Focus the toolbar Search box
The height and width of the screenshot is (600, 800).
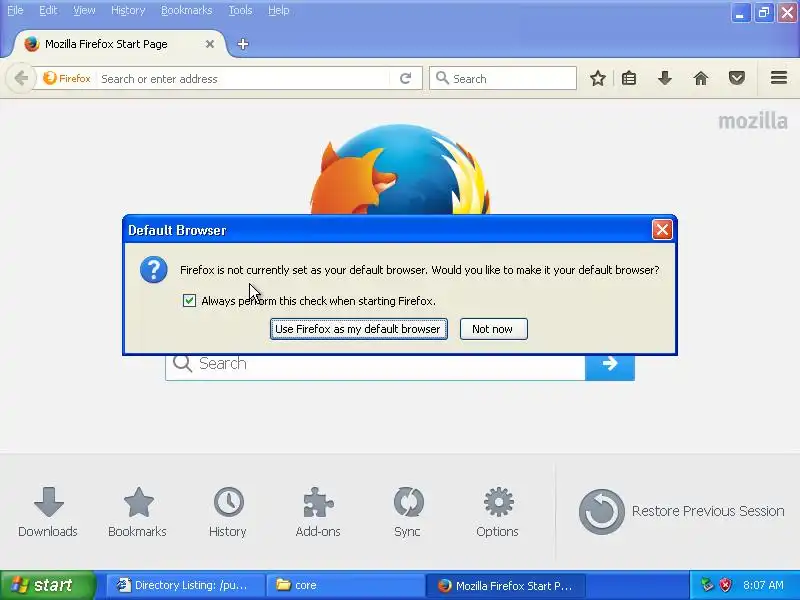point(503,79)
